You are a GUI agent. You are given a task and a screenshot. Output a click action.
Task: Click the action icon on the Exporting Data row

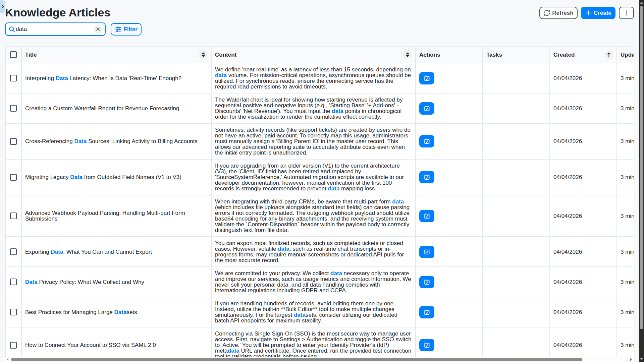coord(426,252)
